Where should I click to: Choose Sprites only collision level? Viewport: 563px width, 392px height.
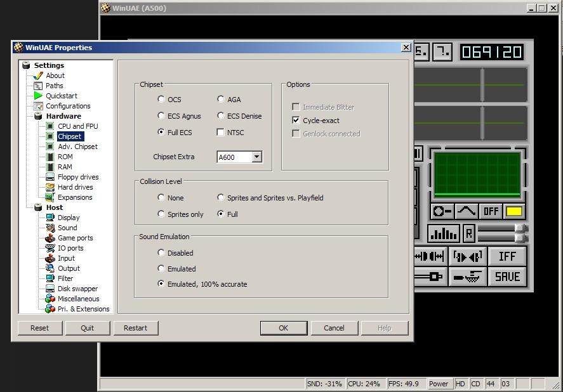[161, 214]
